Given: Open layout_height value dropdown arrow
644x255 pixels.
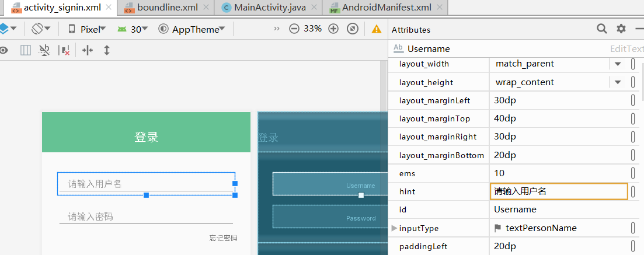Looking at the screenshot, I should click(617, 82).
